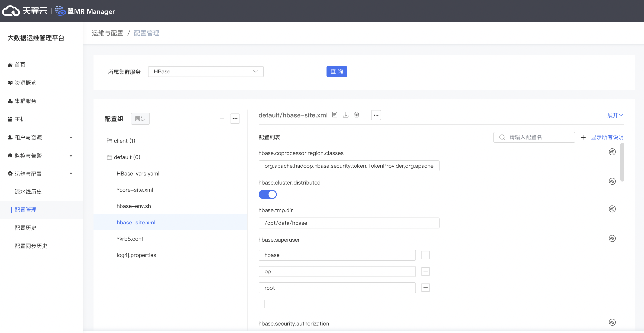Select hbase-env.sh file
644x333 pixels.
coord(134,206)
